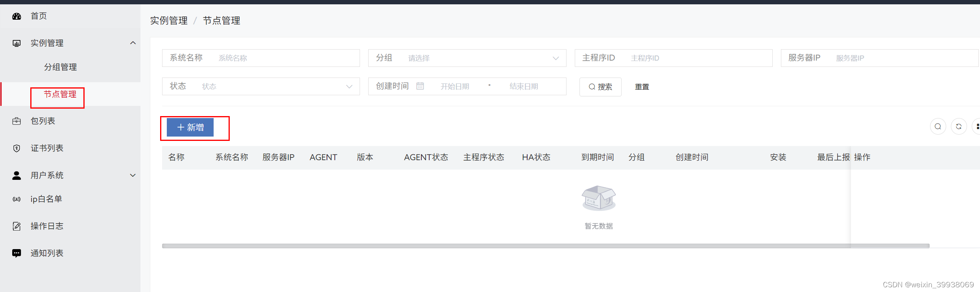The image size is (980, 292).
Task: Expand the 用户系统 submenu chevron
Action: 133,176
